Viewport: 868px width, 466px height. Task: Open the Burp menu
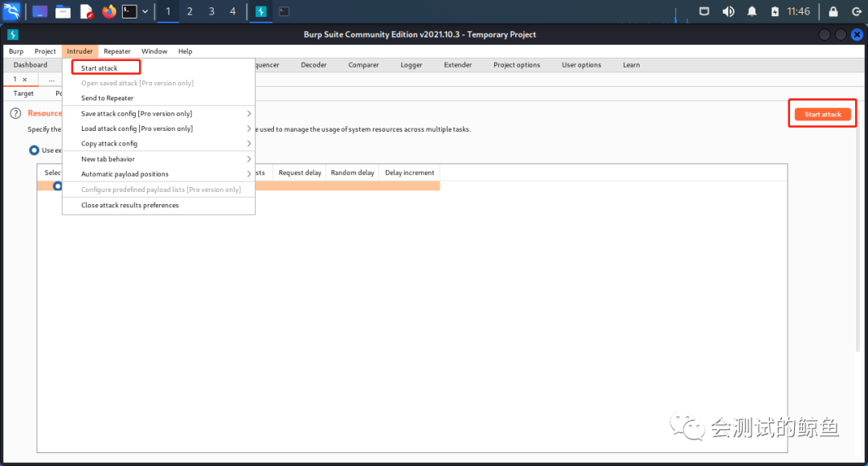(16, 51)
